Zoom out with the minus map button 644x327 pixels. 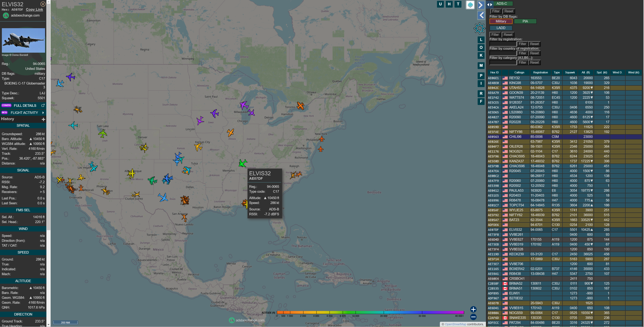pyautogui.click(x=473, y=317)
